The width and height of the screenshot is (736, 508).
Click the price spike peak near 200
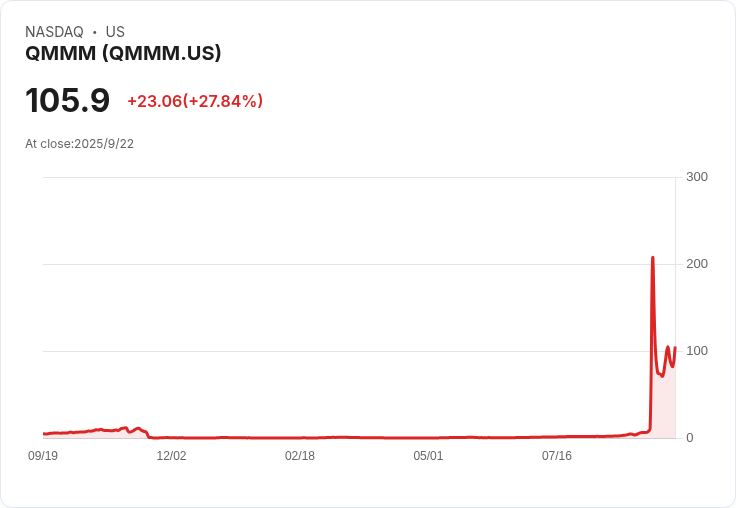pyautogui.click(x=652, y=258)
